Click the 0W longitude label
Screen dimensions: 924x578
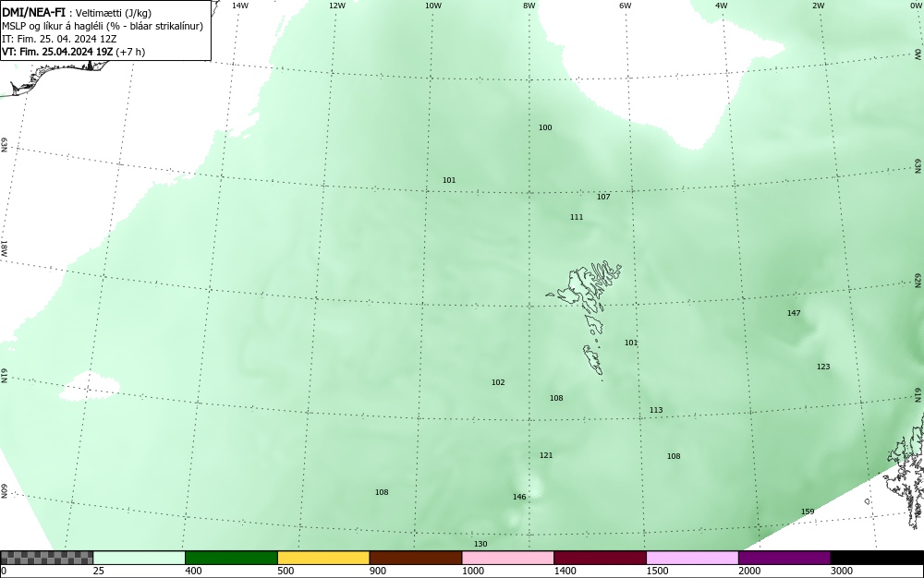pyautogui.click(x=915, y=6)
